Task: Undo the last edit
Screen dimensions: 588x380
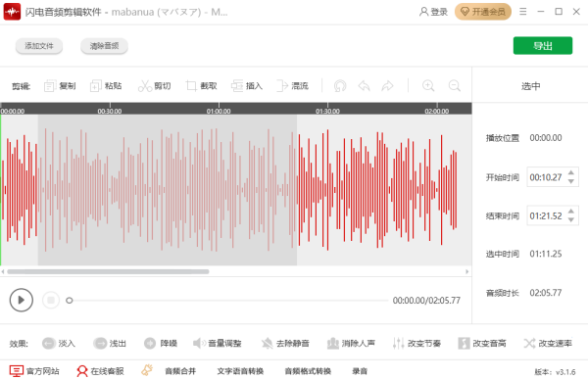Action: [x=364, y=86]
